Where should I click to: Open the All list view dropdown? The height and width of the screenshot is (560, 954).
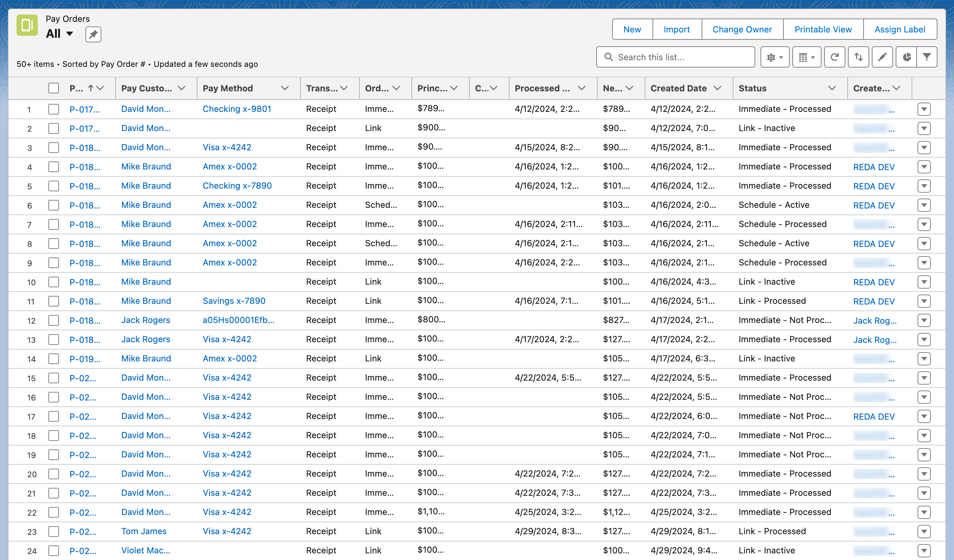click(70, 34)
